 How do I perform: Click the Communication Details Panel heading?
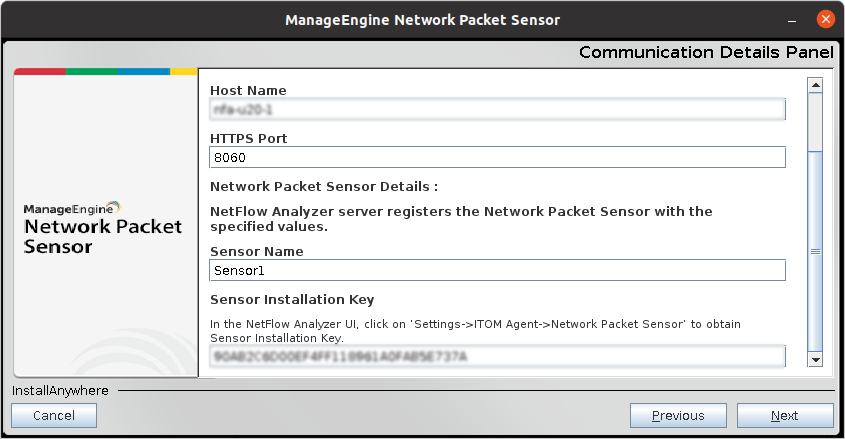(x=706, y=52)
